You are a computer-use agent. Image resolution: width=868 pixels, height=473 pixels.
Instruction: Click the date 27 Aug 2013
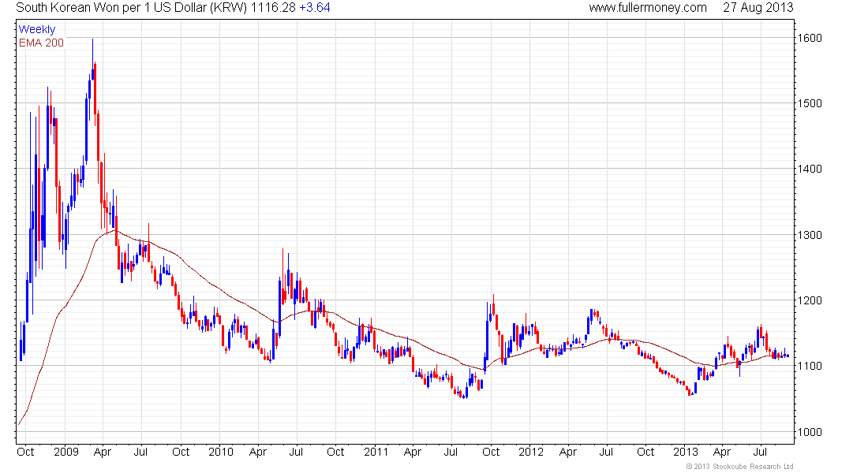pos(758,8)
